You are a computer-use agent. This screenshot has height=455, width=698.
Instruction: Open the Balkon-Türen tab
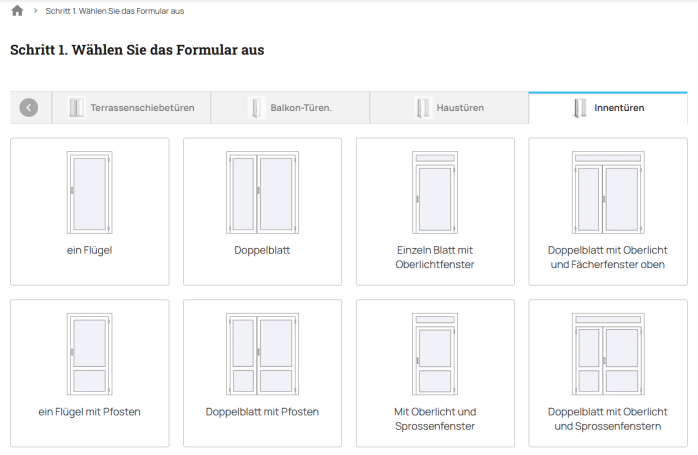coord(290,108)
